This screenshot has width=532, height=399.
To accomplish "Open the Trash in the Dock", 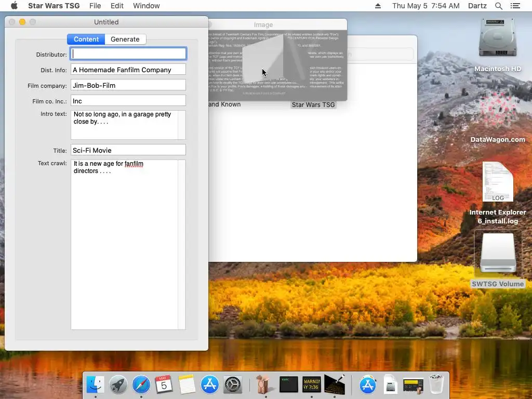I will (436, 385).
